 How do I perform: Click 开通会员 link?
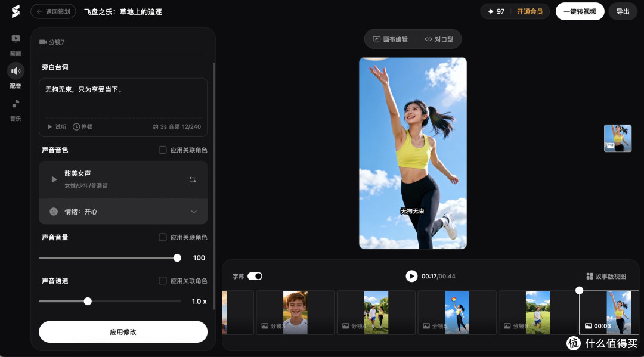click(x=530, y=11)
